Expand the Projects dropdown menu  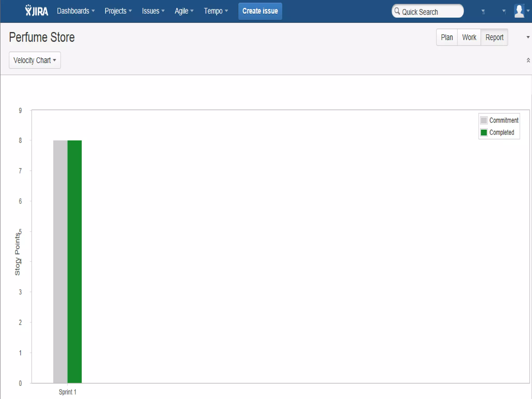(x=118, y=11)
